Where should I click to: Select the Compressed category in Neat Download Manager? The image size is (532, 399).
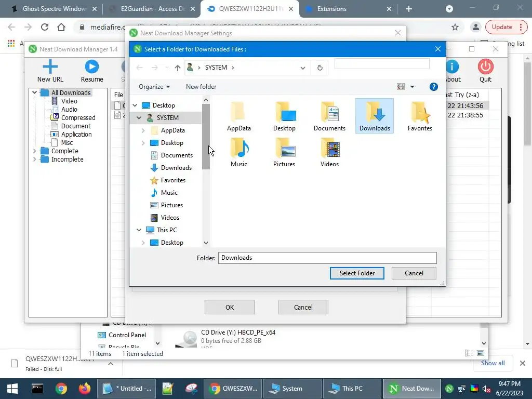(78, 117)
